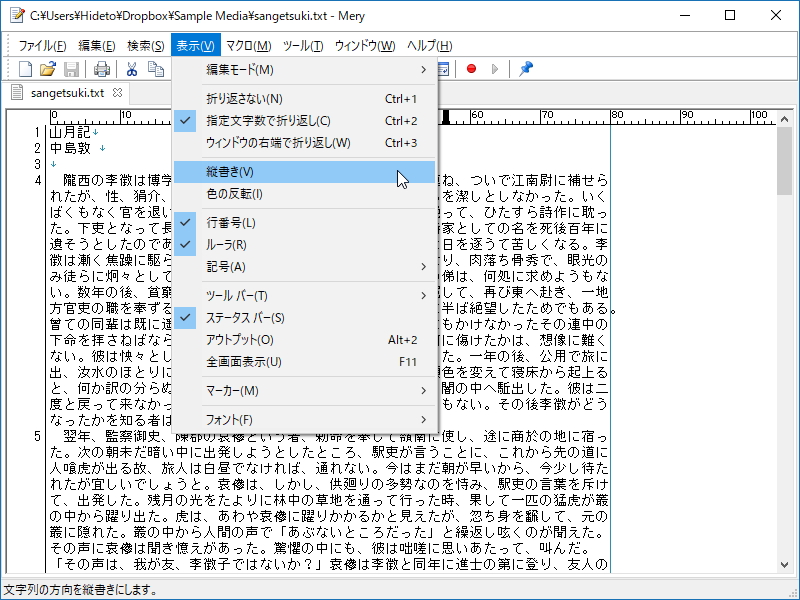Click the vertical scrollbar up arrow
Screen dimensions: 800x600
pos(784,118)
